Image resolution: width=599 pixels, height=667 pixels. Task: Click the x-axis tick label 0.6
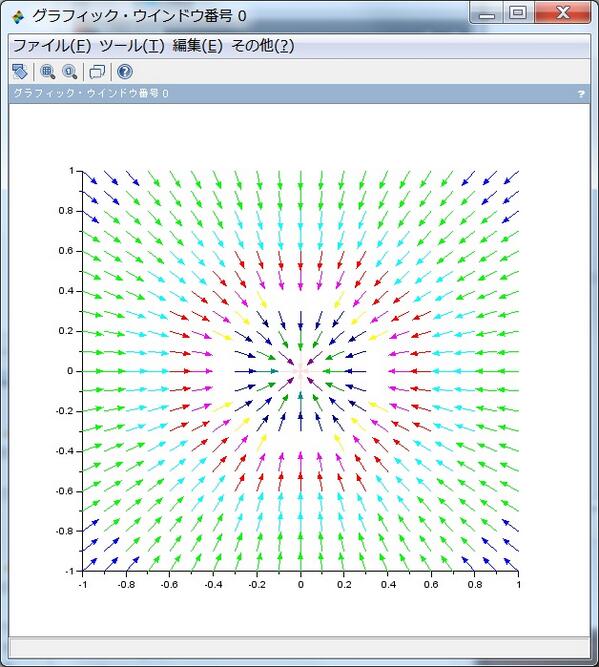point(431,584)
